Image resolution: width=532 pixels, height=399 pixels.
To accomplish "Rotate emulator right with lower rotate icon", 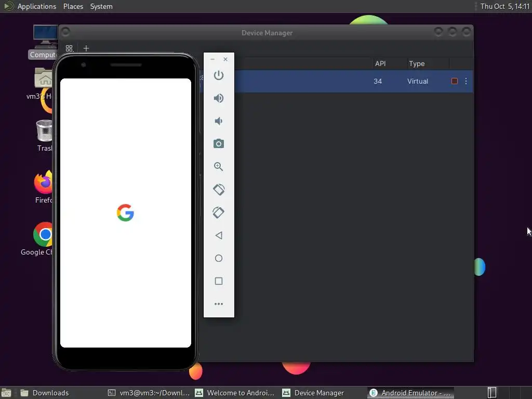I will pyautogui.click(x=219, y=212).
